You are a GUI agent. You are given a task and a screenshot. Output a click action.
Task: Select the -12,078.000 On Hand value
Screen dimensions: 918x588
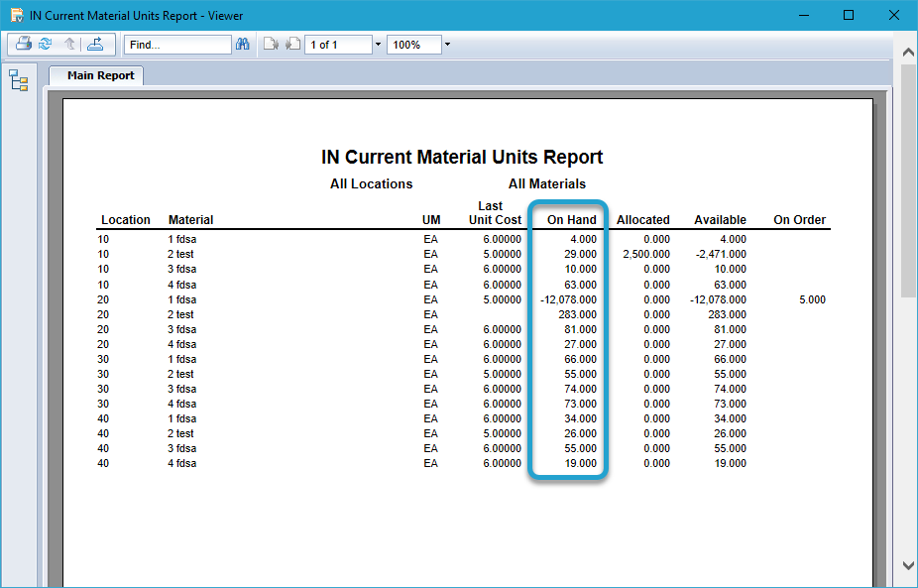click(568, 299)
